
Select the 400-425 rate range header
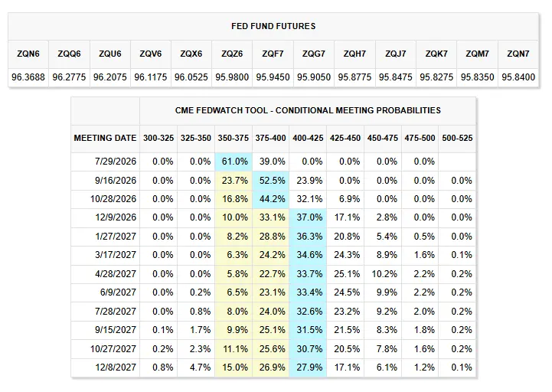coord(308,138)
